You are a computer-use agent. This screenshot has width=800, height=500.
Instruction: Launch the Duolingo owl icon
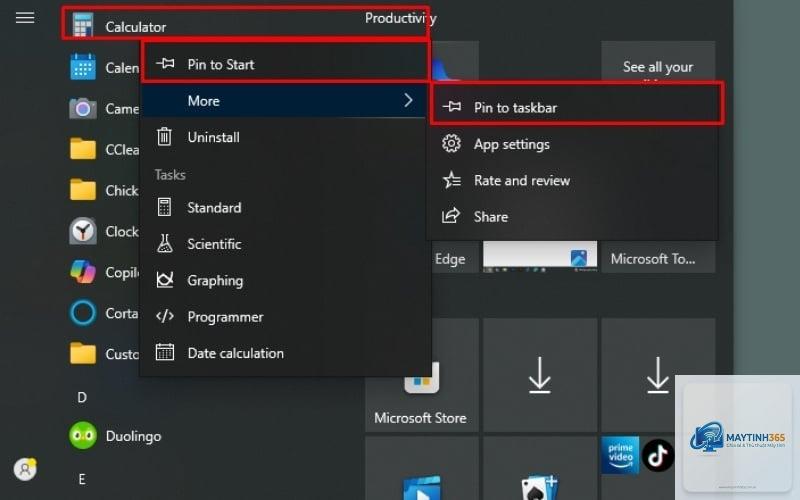tap(83, 436)
